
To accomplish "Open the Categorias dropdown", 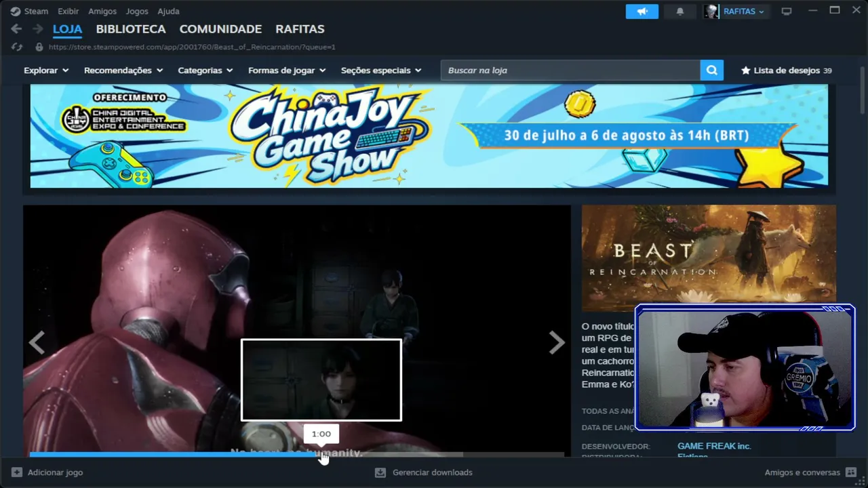I will (205, 70).
